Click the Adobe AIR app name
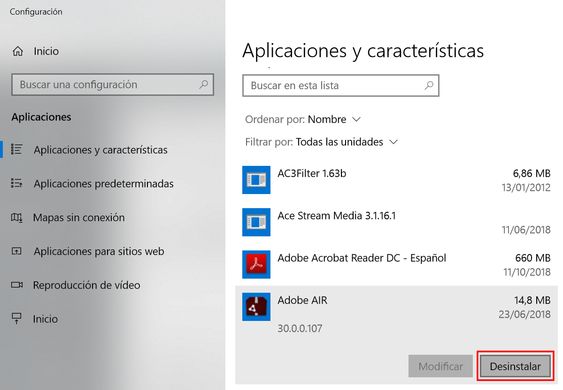563x390 pixels. point(302,300)
